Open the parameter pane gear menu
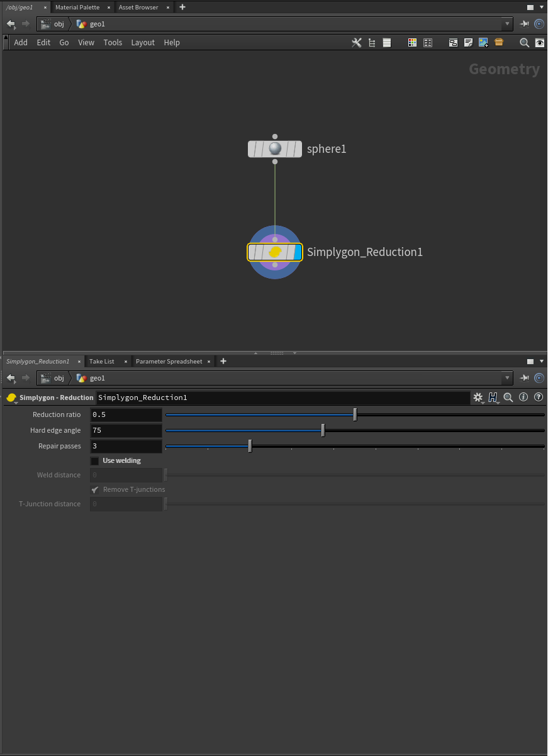 click(478, 397)
